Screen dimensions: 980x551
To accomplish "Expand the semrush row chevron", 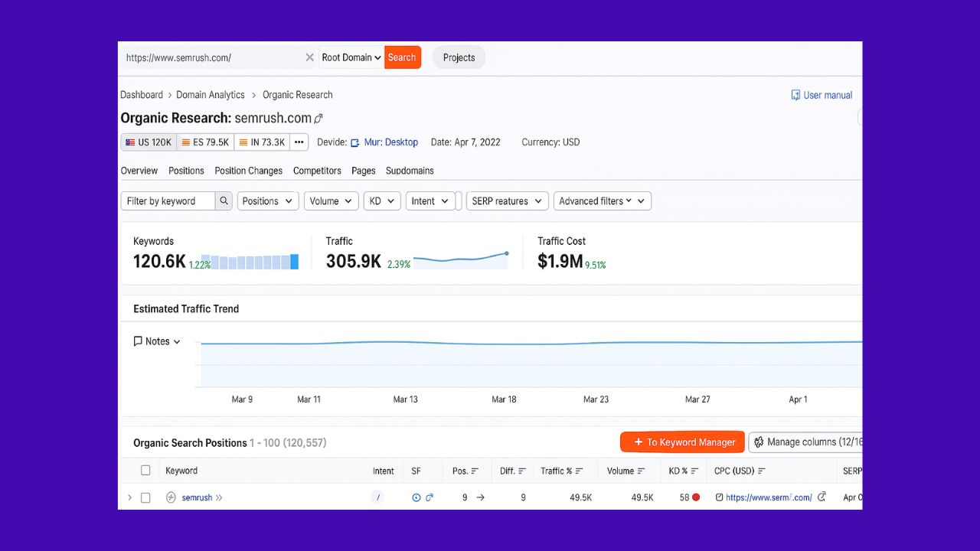I will pos(129,497).
